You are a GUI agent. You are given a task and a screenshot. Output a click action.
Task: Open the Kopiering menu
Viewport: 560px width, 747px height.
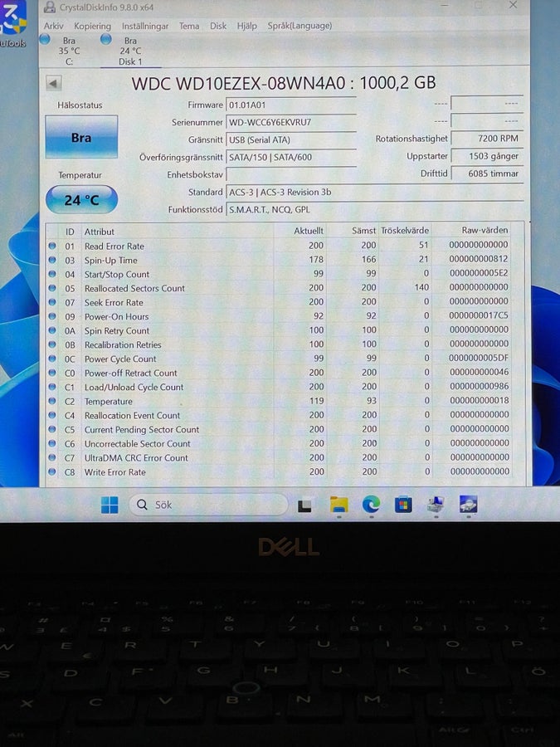click(x=92, y=26)
